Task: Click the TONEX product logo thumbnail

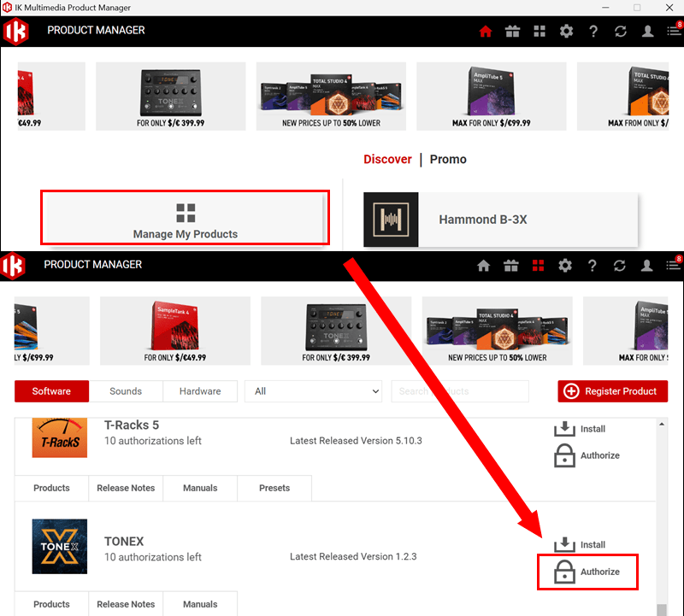Action: point(59,546)
